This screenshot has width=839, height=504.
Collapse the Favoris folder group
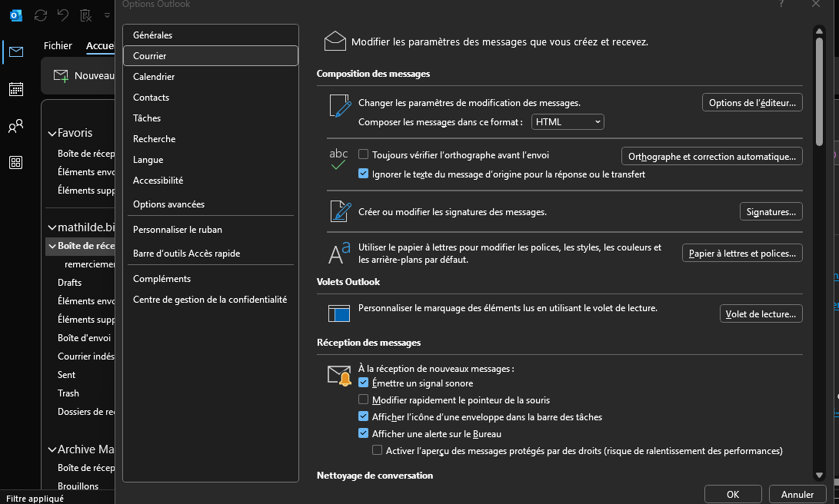pos(52,133)
